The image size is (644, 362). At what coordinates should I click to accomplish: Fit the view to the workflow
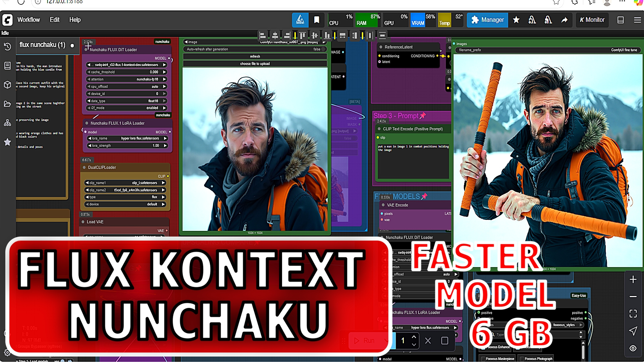pos(633,314)
